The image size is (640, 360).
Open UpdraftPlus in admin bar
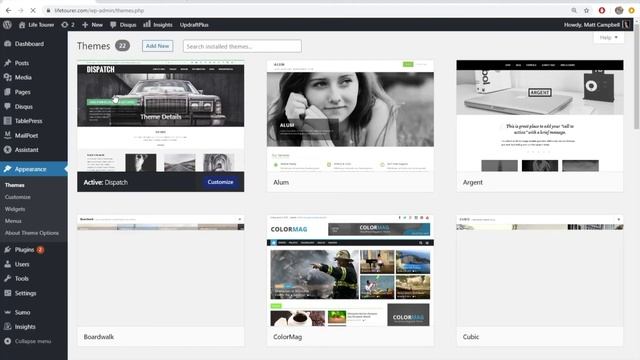coord(194,25)
